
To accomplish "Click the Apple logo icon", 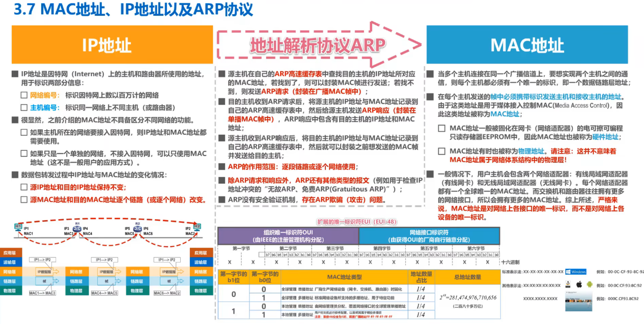I will click(x=578, y=285).
